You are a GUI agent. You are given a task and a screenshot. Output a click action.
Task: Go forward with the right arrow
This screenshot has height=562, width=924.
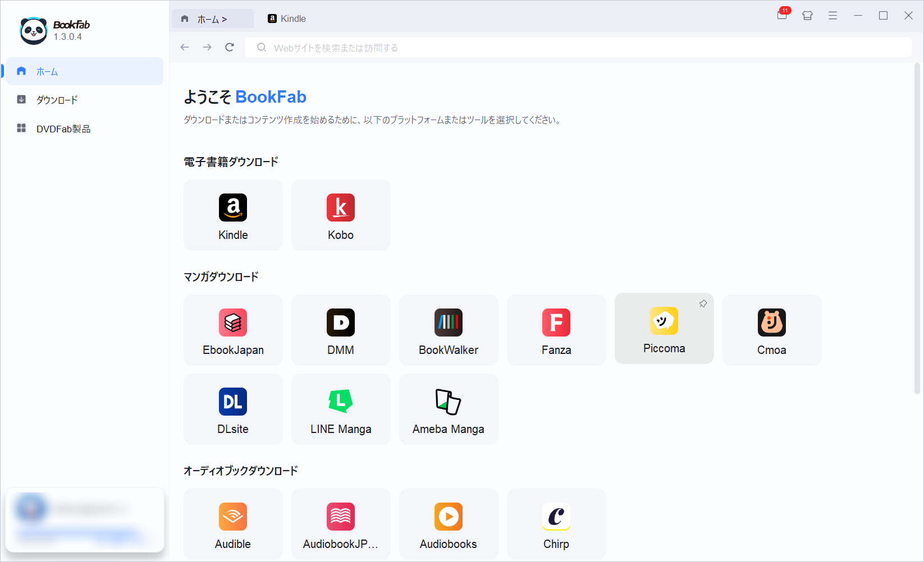[207, 47]
